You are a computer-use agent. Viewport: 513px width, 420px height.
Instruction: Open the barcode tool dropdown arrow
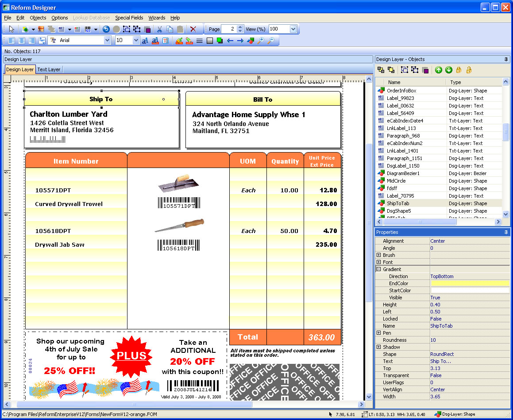click(x=96, y=30)
